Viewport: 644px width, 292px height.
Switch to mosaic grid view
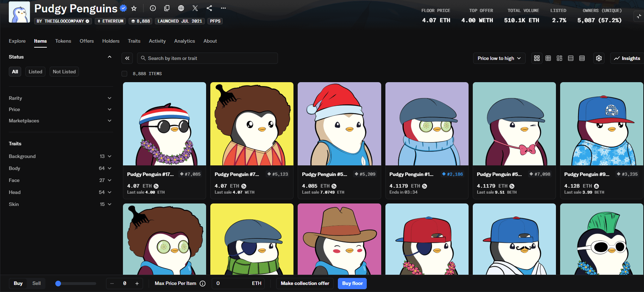click(559, 58)
